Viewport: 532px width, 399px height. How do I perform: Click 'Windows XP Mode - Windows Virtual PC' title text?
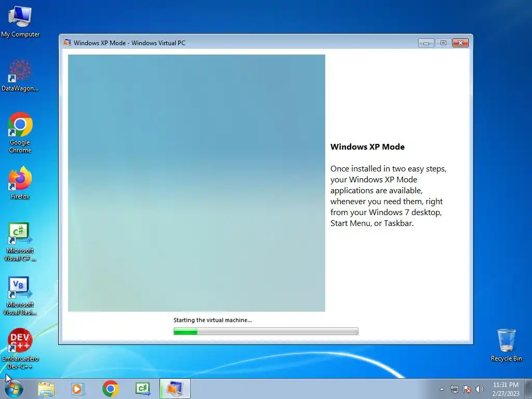(129, 43)
